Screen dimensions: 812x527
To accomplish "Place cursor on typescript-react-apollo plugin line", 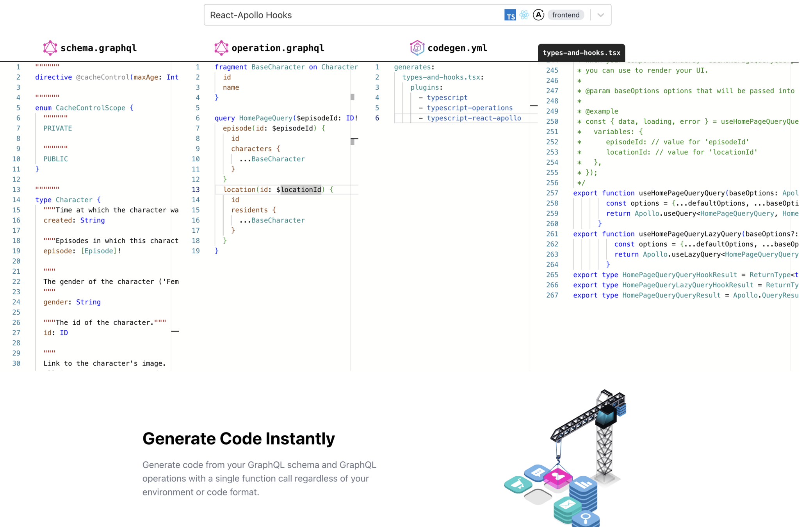I will click(474, 118).
